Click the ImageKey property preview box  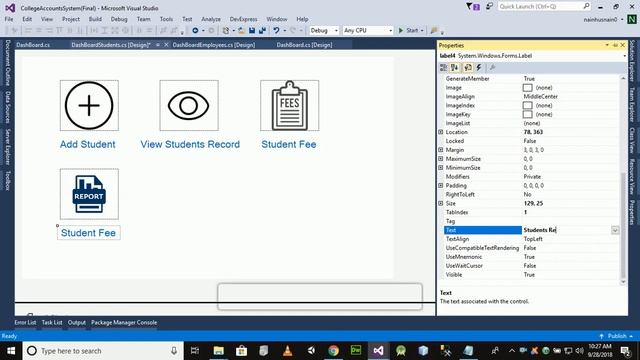click(527, 114)
